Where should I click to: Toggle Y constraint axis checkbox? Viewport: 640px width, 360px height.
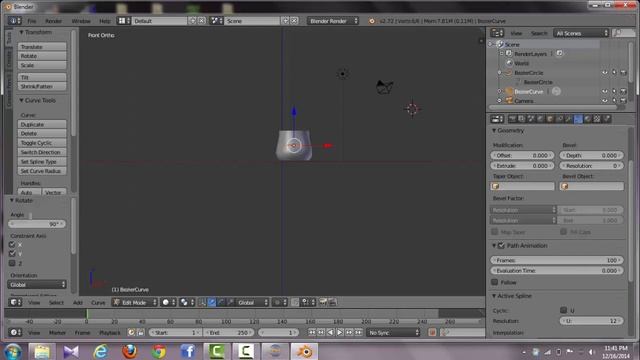click(x=12, y=254)
